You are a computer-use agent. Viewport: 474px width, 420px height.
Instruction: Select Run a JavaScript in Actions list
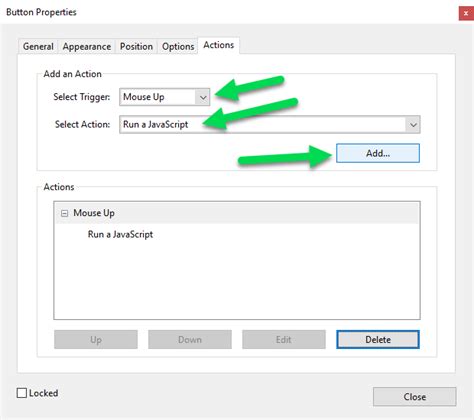120,234
